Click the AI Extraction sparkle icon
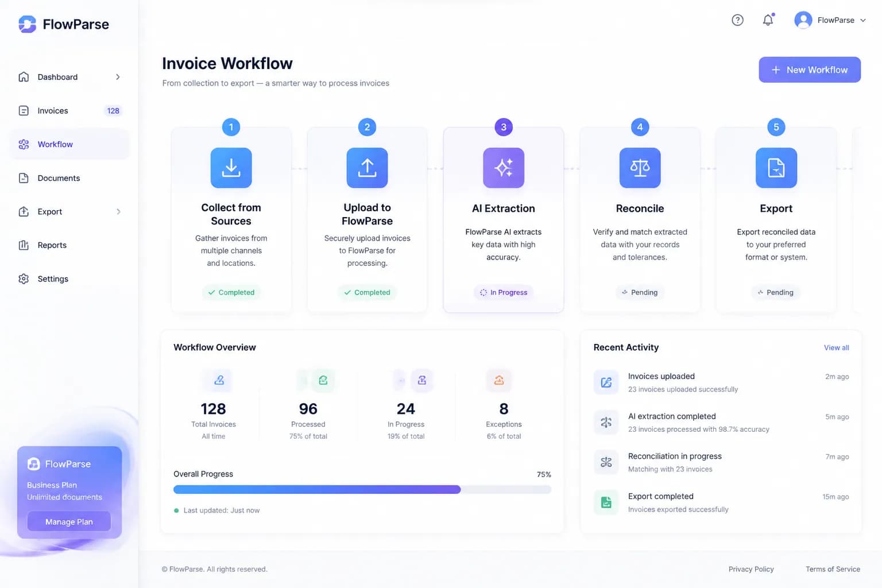 point(504,168)
